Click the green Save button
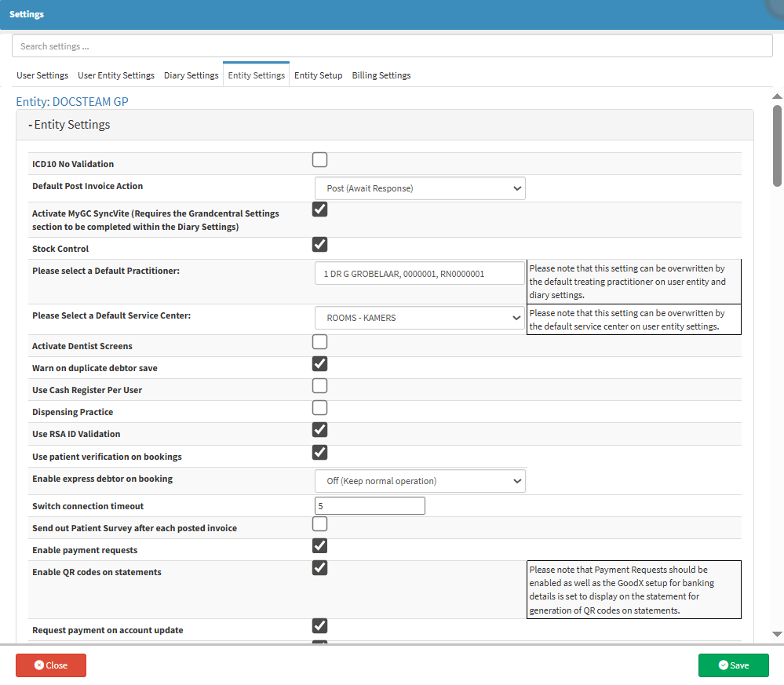This screenshot has width=784, height=685. (x=733, y=665)
